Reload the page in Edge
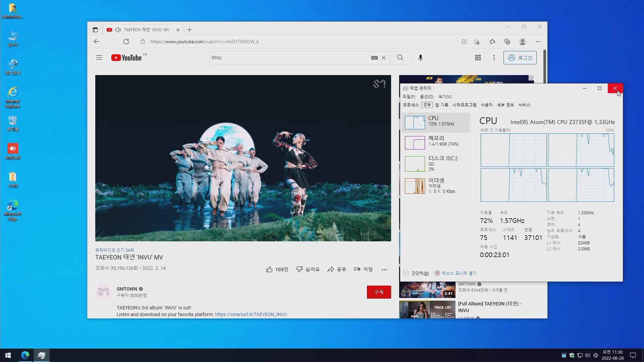Image resolution: width=644 pixels, height=362 pixels. [x=126, y=42]
